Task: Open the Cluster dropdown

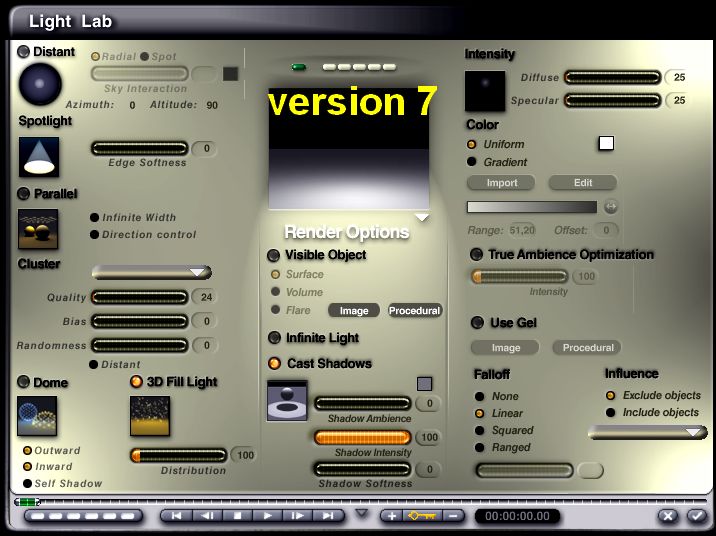Action: pos(152,273)
